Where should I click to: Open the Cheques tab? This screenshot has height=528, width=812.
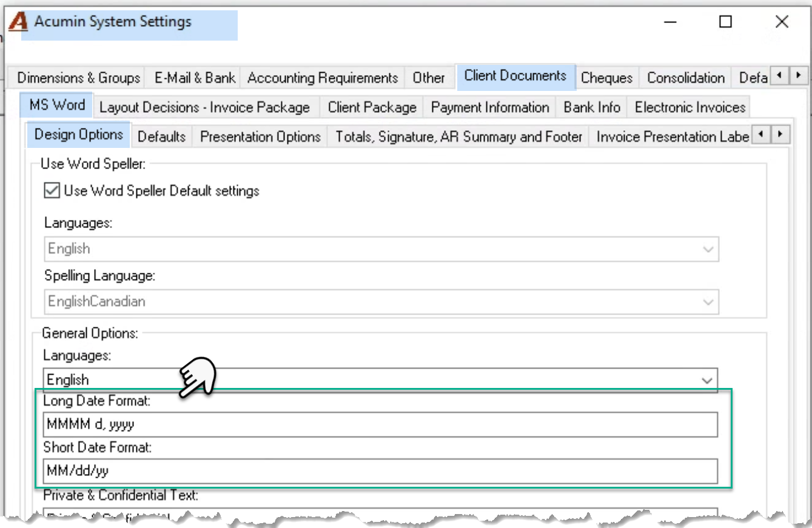click(x=606, y=78)
